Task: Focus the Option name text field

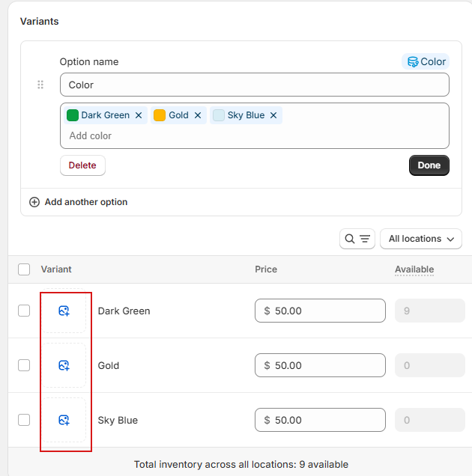Action: 254,85
